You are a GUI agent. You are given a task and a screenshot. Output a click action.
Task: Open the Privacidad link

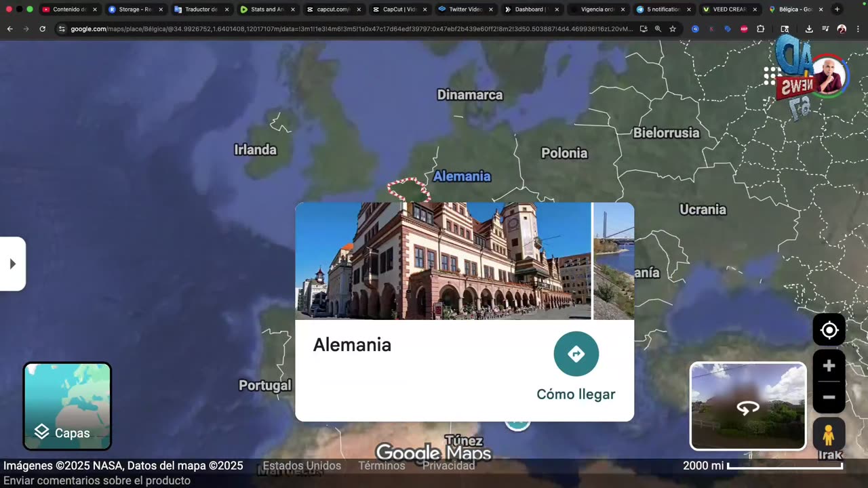[x=449, y=466]
